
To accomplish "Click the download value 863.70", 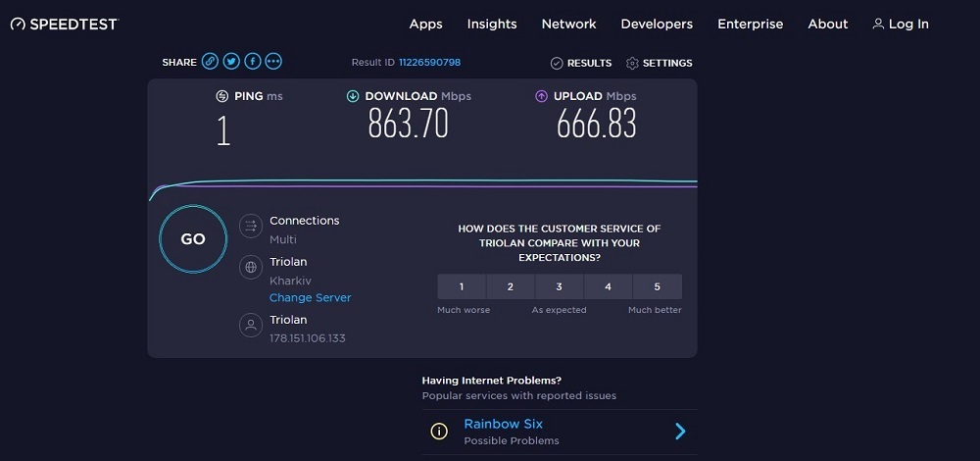I will coord(408,124).
